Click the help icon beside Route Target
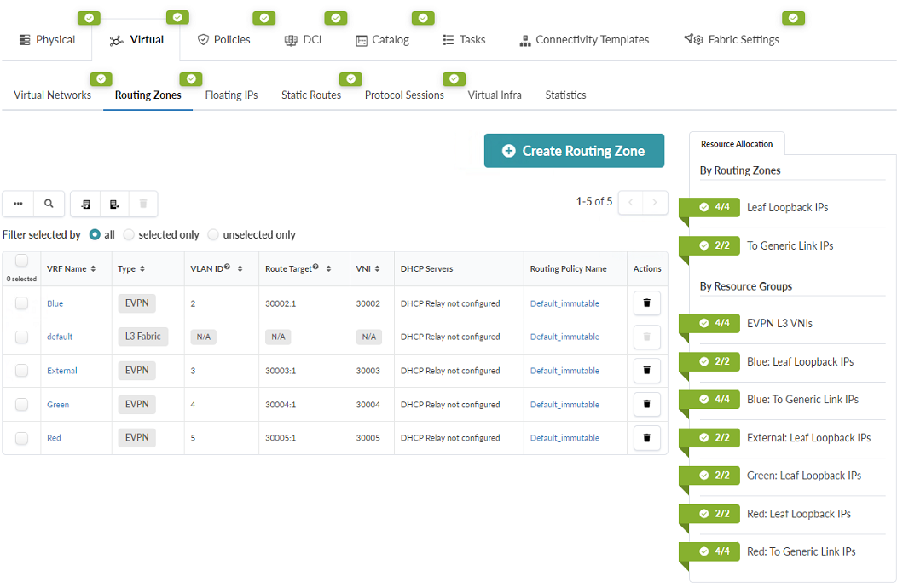 point(315,268)
